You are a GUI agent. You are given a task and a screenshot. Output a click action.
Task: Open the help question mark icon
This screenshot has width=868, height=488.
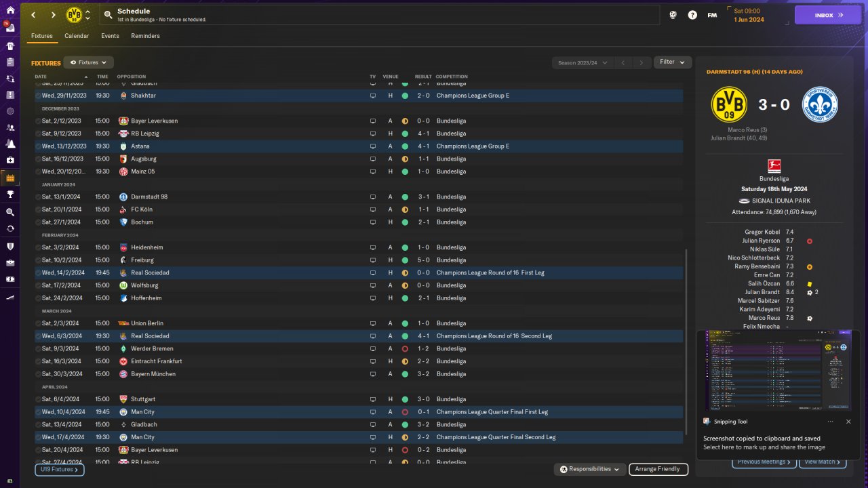pyautogui.click(x=692, y=15)
